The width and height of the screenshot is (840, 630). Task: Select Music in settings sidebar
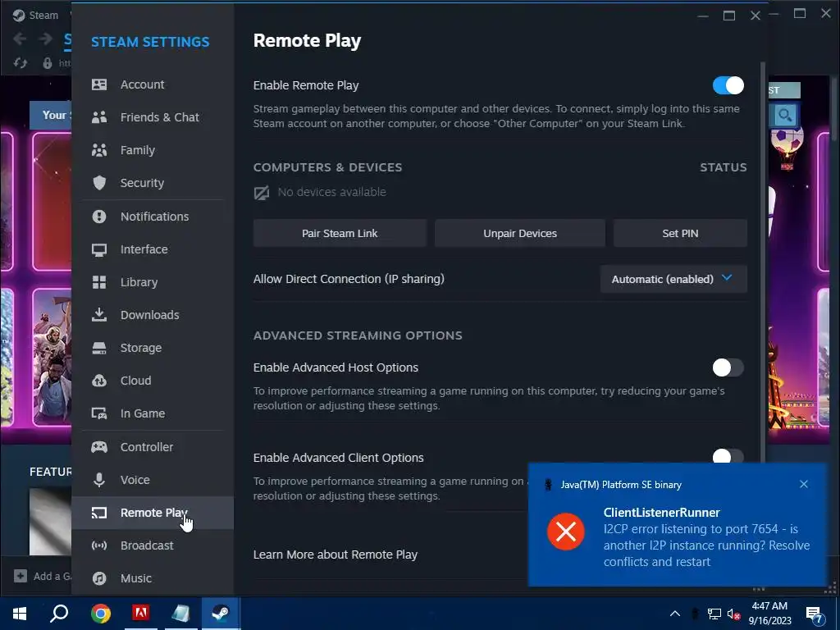click(153, 578)
